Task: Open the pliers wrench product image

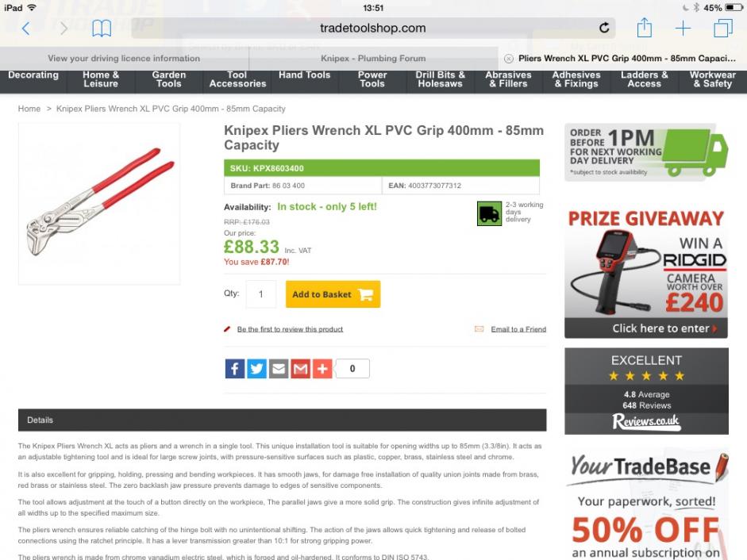Action: [x=99, y=204]
